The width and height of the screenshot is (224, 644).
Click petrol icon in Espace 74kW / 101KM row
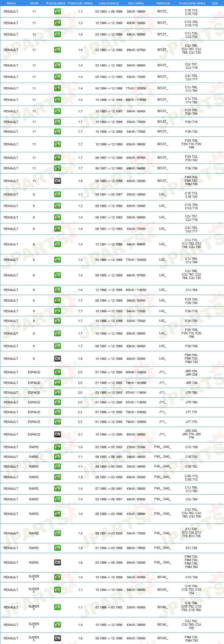[57, 383]
